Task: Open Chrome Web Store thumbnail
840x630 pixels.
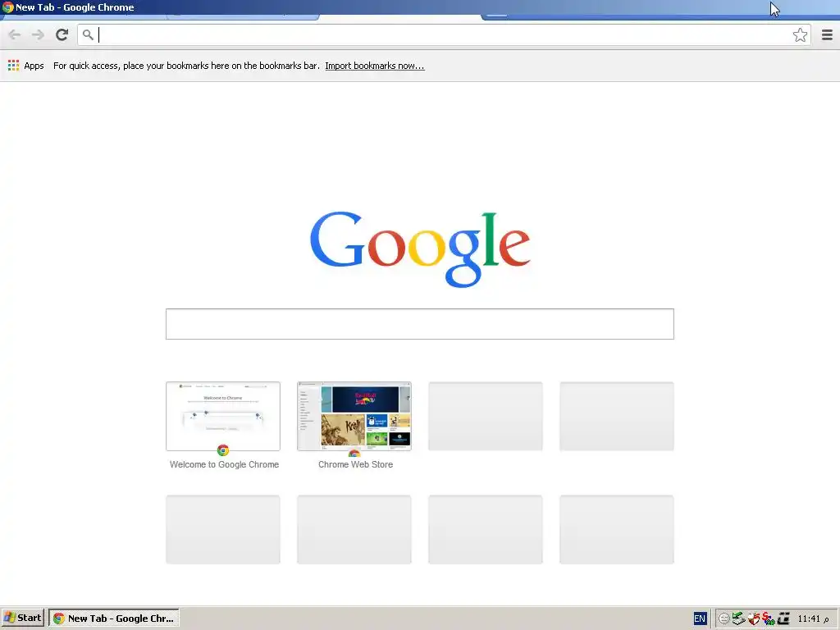Action: point(354,416)
